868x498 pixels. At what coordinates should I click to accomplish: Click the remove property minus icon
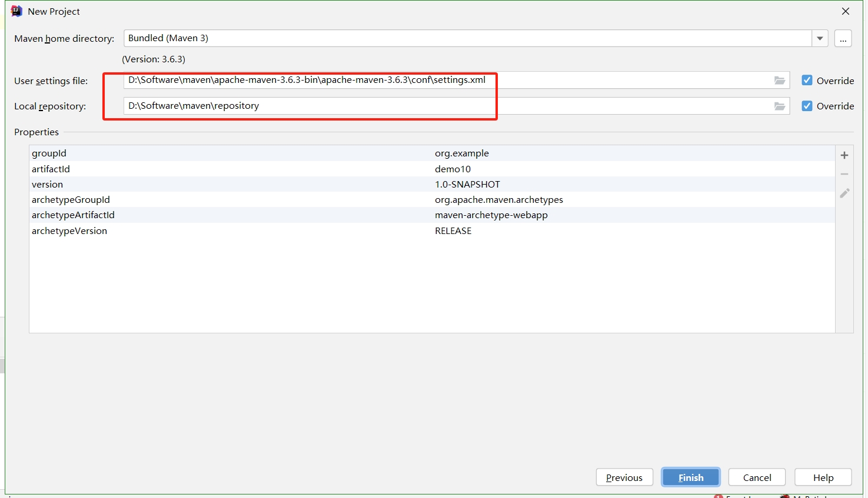[x=844, y=174]
